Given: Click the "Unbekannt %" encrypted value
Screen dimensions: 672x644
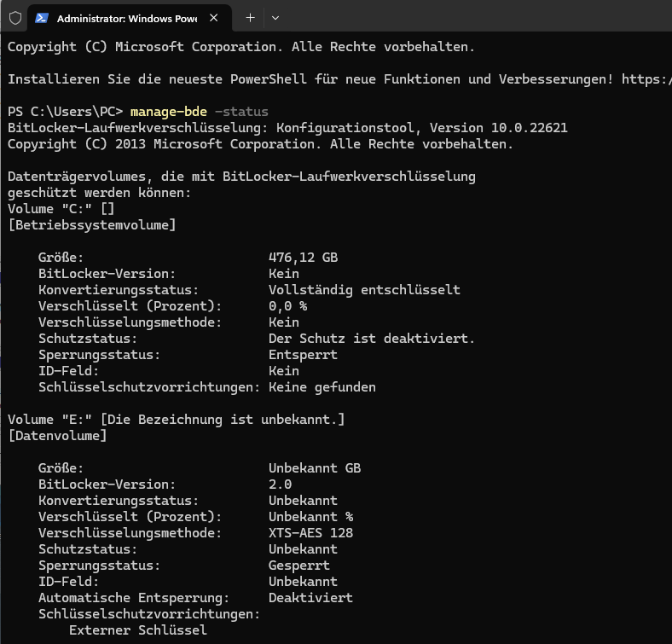Looking at the screenshot, I should click(310, 517).
